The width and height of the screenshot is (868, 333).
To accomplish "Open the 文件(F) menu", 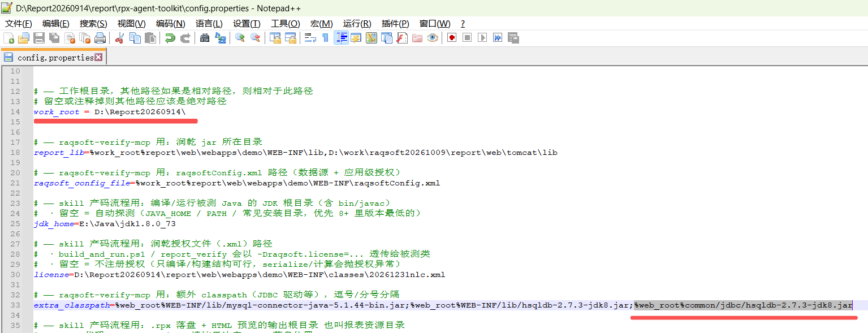I will pyautogui.click(x=18, y=24).
